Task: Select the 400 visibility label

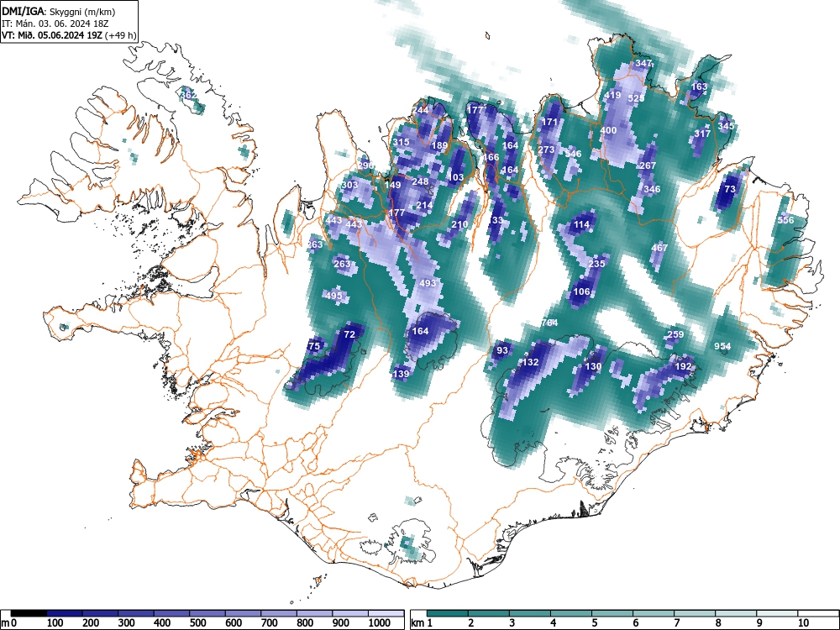Action: pyautogui.click(x=608, y=130)
